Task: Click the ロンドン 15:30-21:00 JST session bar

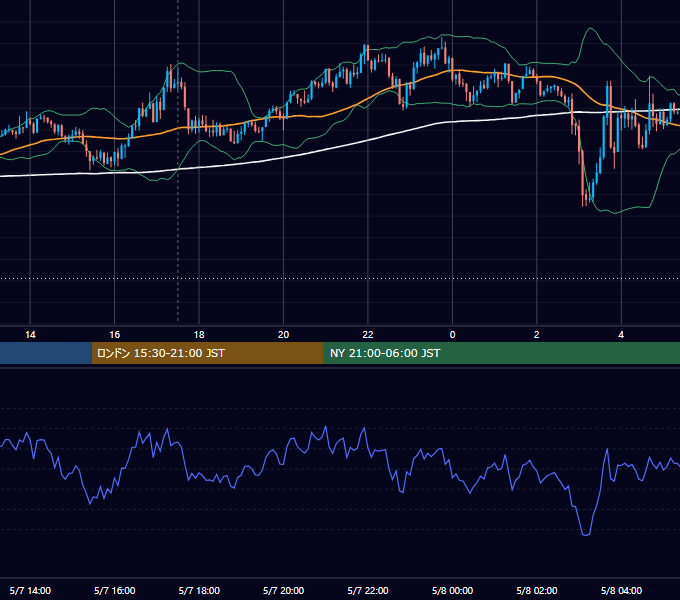Action: 208,353
